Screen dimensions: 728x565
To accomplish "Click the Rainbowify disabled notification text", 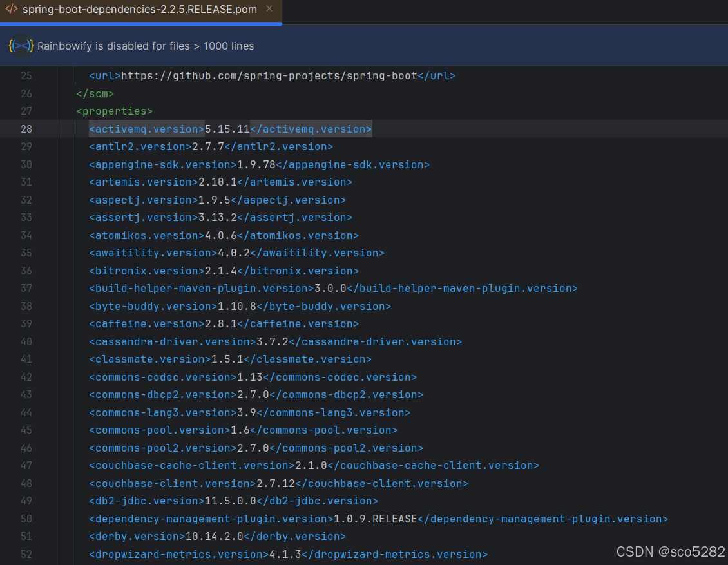I will point(146,46).
